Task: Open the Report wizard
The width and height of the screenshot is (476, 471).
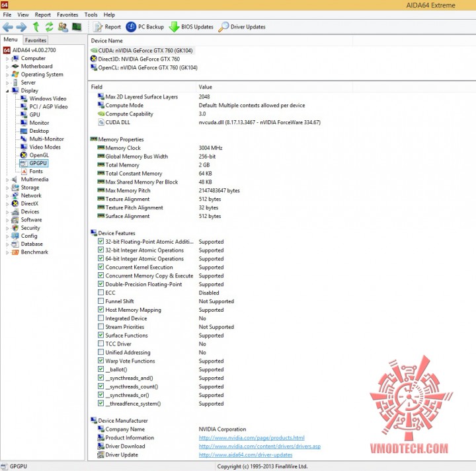Action: [x=107, y=27]
